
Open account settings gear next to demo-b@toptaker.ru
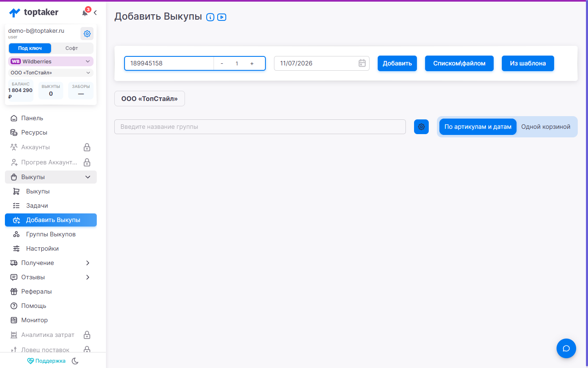[x=87, y=34]
